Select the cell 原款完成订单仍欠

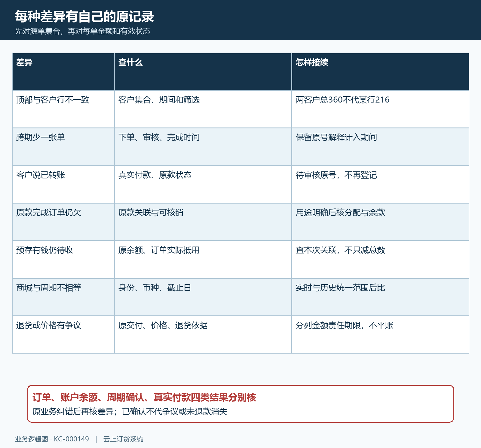[x=63, y=222]
